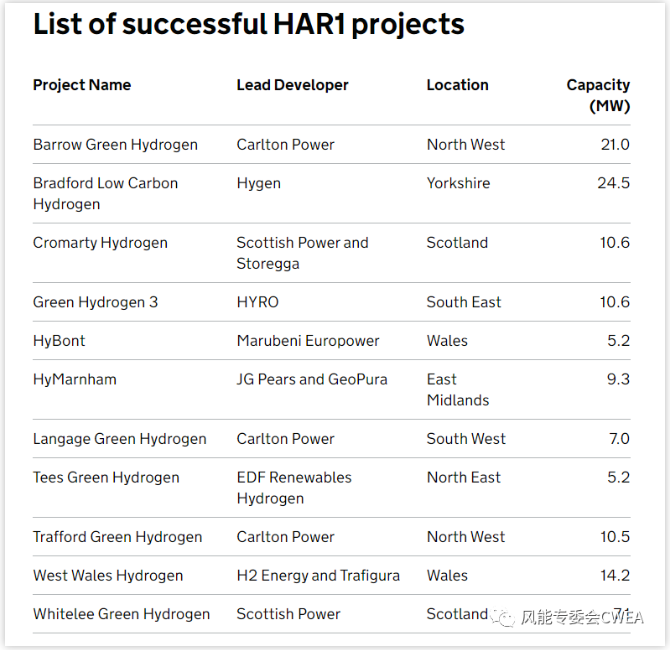Click the 'HYRO' developer cell
The width and height of the screenshot is (670, 650).
coord(258,302)
